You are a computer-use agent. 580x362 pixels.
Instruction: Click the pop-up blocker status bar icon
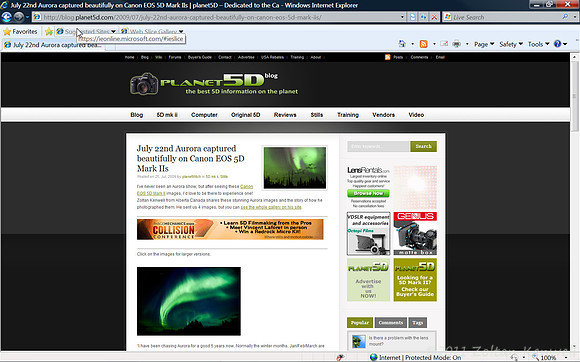click(x=340, y=357)
